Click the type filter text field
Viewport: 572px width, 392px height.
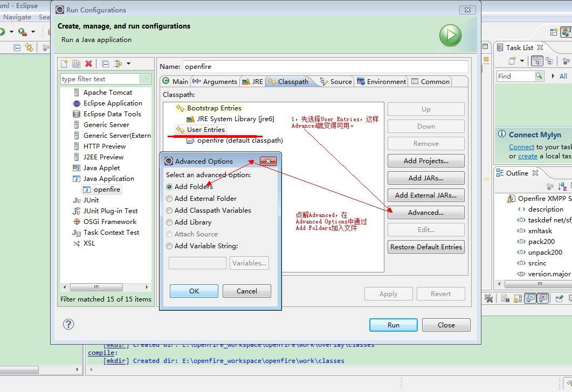tap(100, 79)
